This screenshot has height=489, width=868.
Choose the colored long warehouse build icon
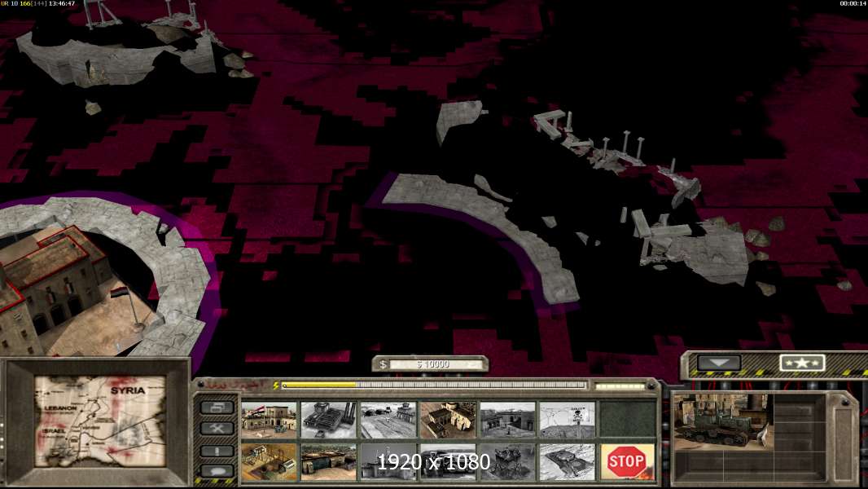tap(329, 461)
